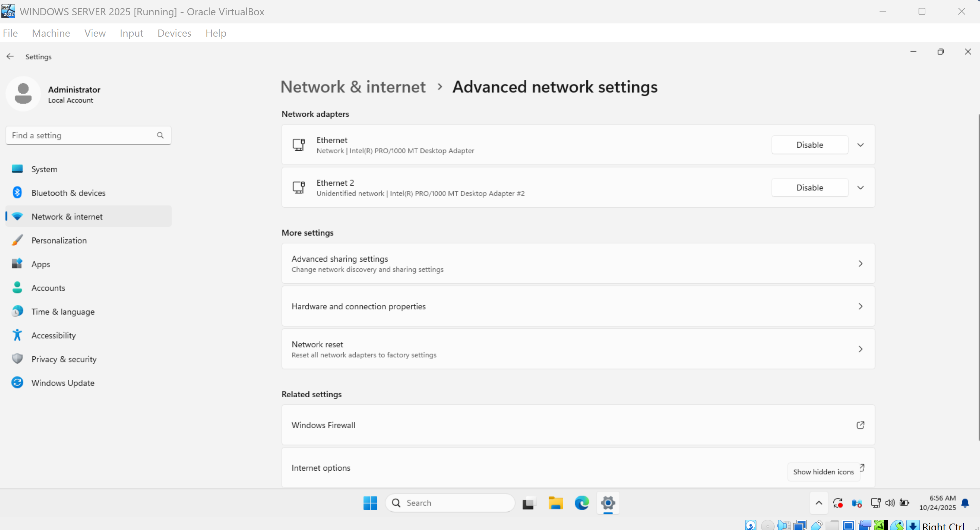Viewport: 980px width, 530px height.
Task: Open the Accessibility settings page
Action: click(53, 335)
